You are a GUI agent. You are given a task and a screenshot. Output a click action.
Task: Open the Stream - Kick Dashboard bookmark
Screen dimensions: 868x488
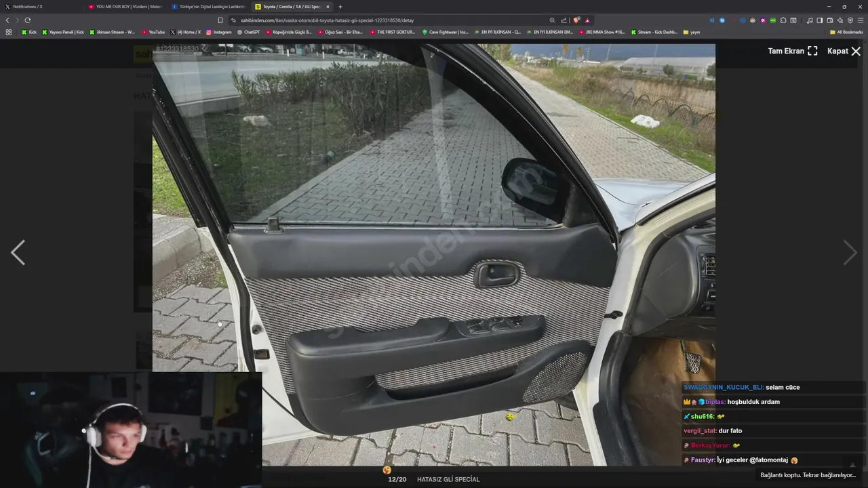point(654,32)
